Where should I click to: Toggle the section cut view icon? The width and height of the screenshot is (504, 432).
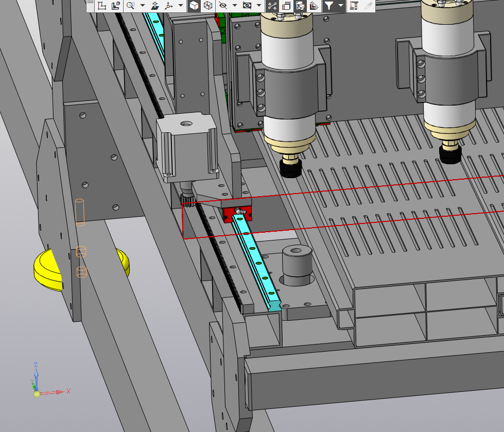[300, 6]
